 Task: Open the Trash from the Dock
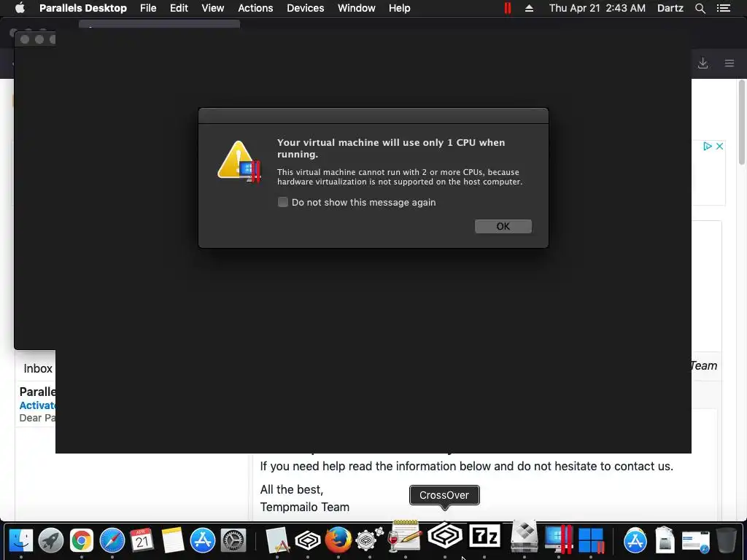(x=726, y=540)
